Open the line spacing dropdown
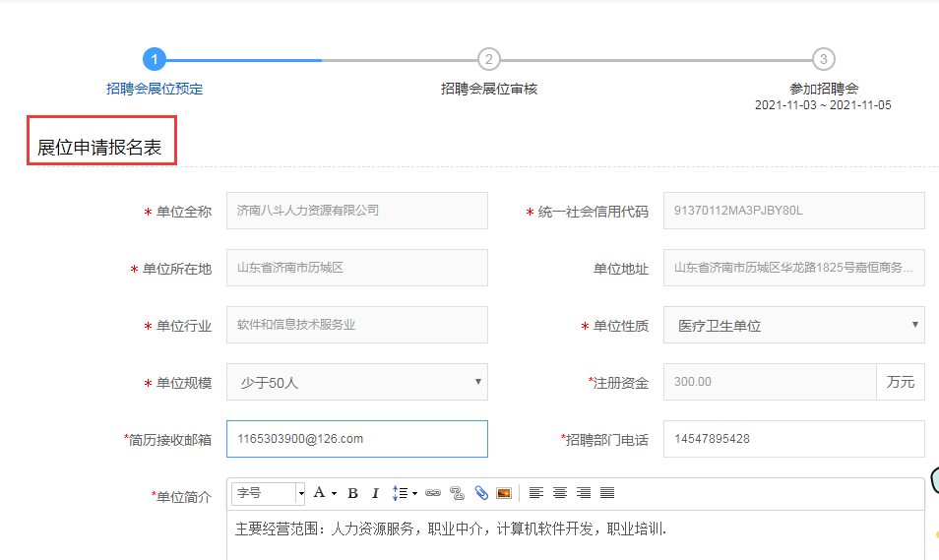The image size is (939, 560). pyautogui.click(x=405, y=493)
